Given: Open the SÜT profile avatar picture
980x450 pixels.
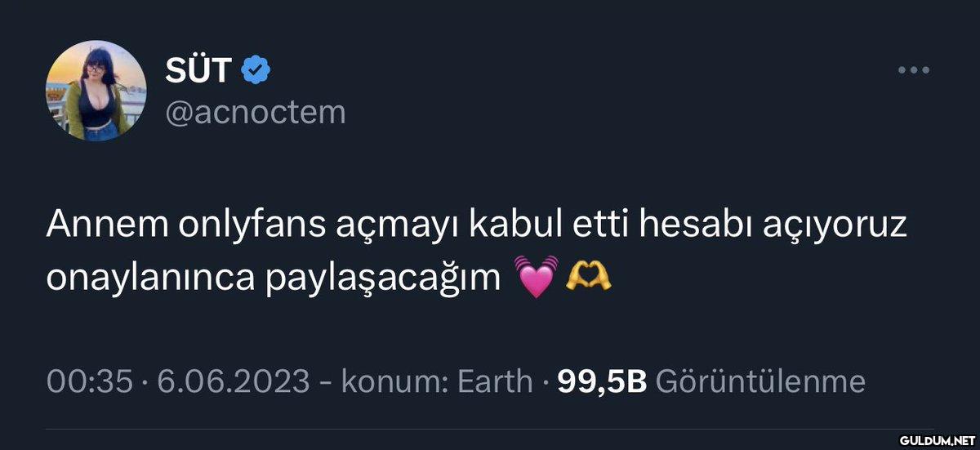Looking at the screenshot, I should [x=96, y=91].
